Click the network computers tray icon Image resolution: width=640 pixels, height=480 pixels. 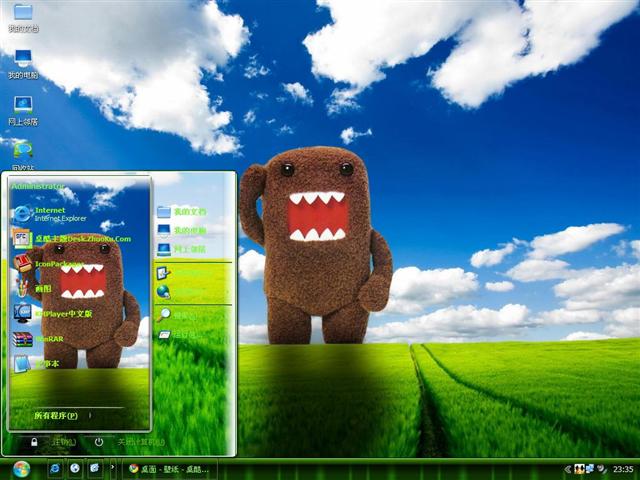point(590,469)
